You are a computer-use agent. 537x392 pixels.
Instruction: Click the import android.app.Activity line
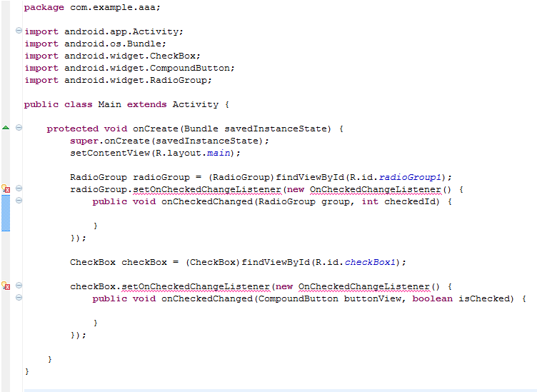104,32
